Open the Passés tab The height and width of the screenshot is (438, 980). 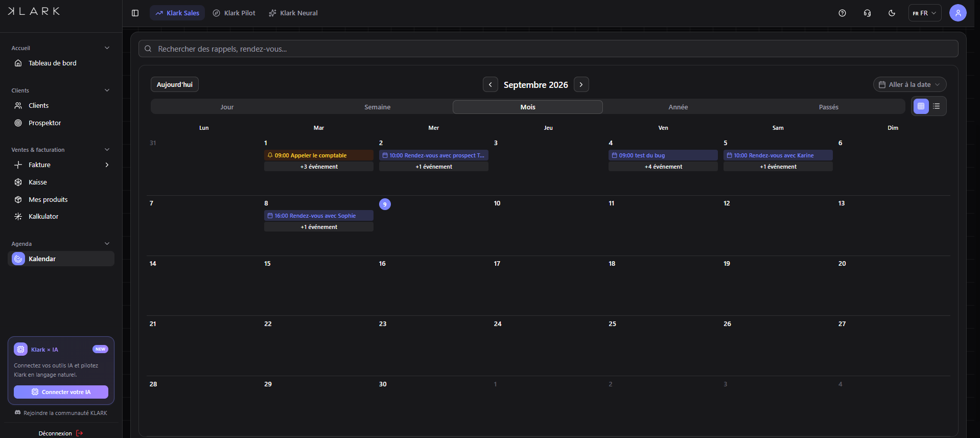point(828,107)
